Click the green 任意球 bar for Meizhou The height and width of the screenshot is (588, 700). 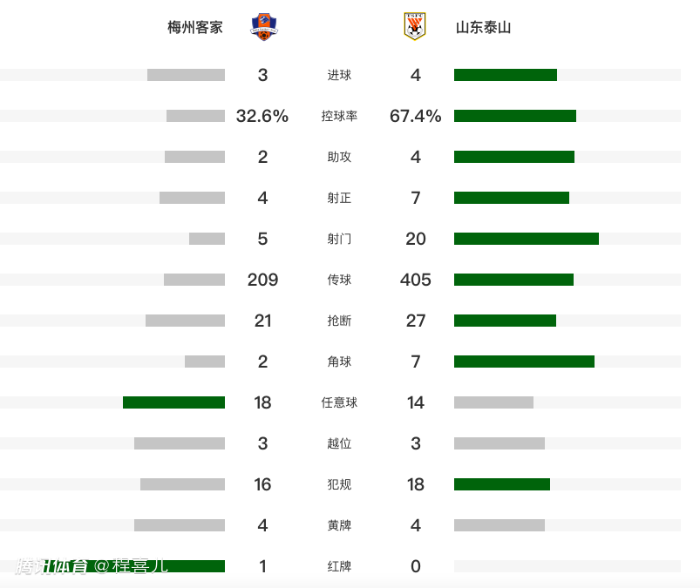pyautogui.click(x=173, y=402)
